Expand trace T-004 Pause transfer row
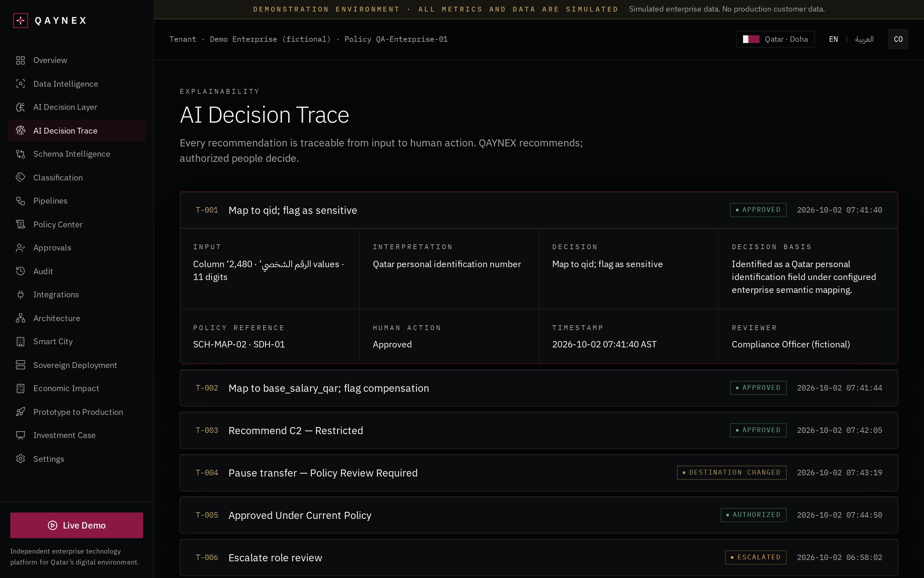The width and height of the screenshot is (924, 578). coord(539,473)
